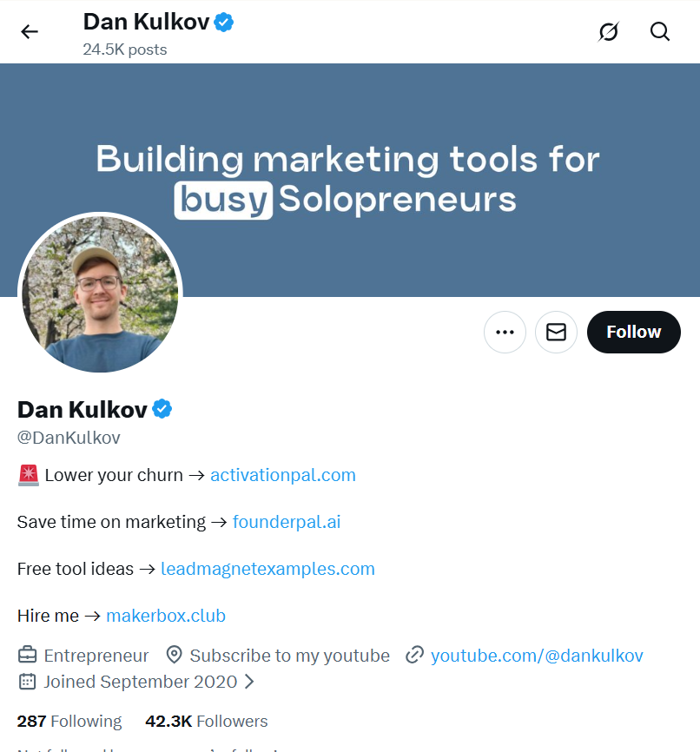700x752 pixels.
Task: View the 287 Following list
Action: [69, 721]
